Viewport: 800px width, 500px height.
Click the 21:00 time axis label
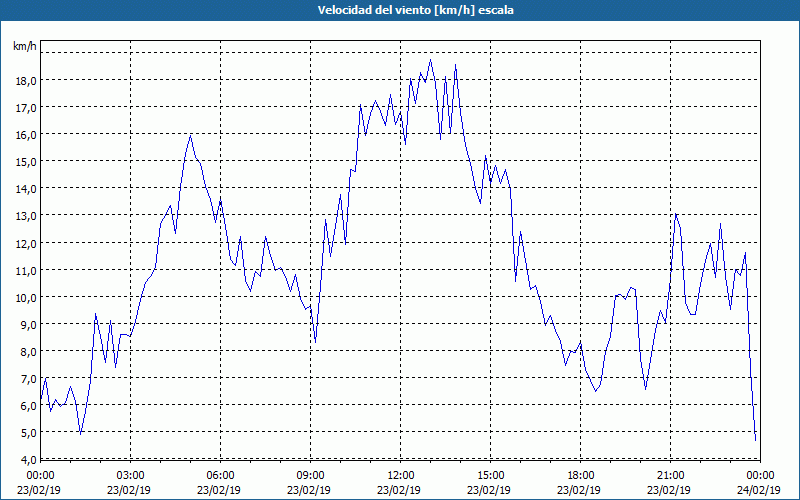670,476
